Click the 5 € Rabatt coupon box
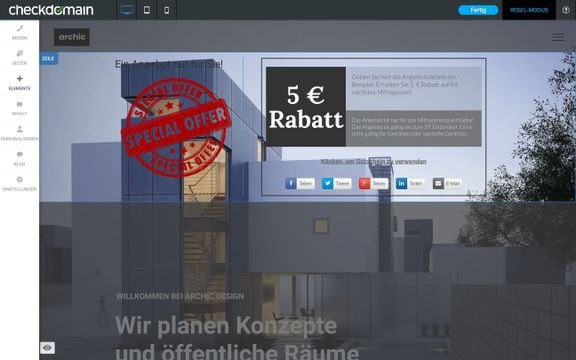Image resolution: width=576 pixels, height=360 pixels. pyautogui.click(x=306, y=107)
